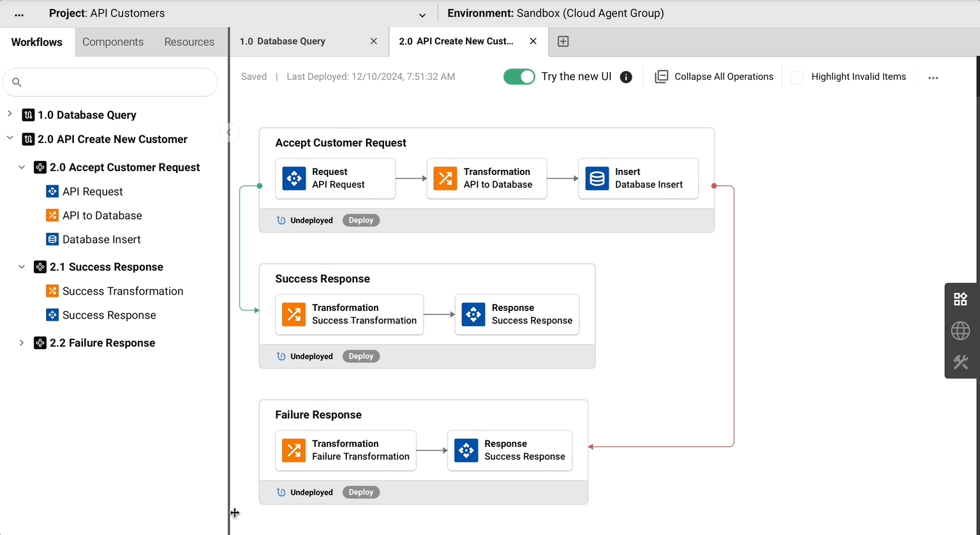This screenshot has width=980, height=535.
Task: Open the component palette icon on right sidebar
Action: click(960, 299)
